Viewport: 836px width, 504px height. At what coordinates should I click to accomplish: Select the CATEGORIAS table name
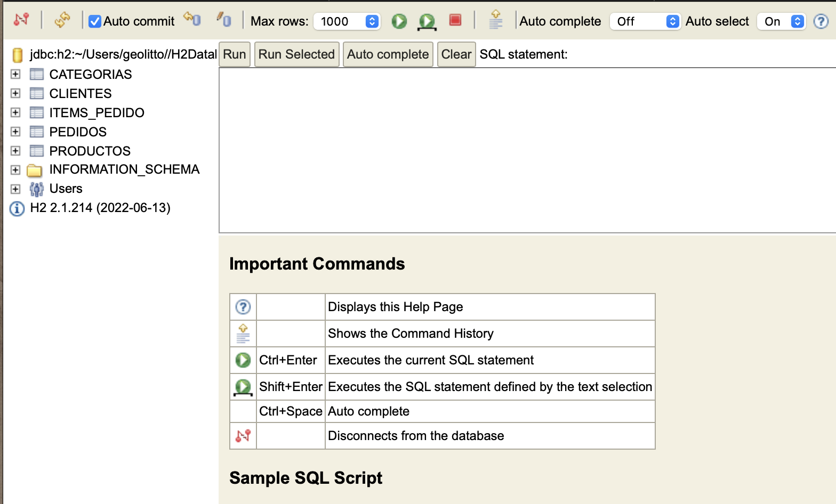91,74
